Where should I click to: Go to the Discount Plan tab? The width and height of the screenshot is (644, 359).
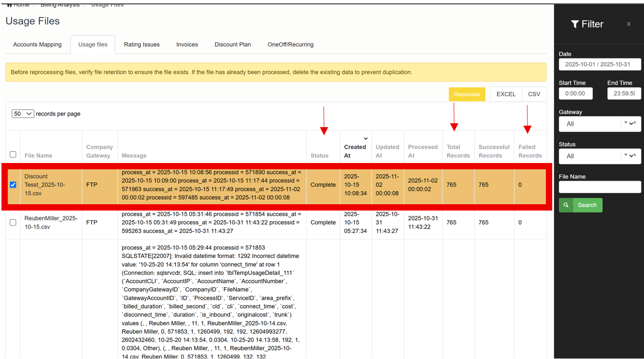233,45
